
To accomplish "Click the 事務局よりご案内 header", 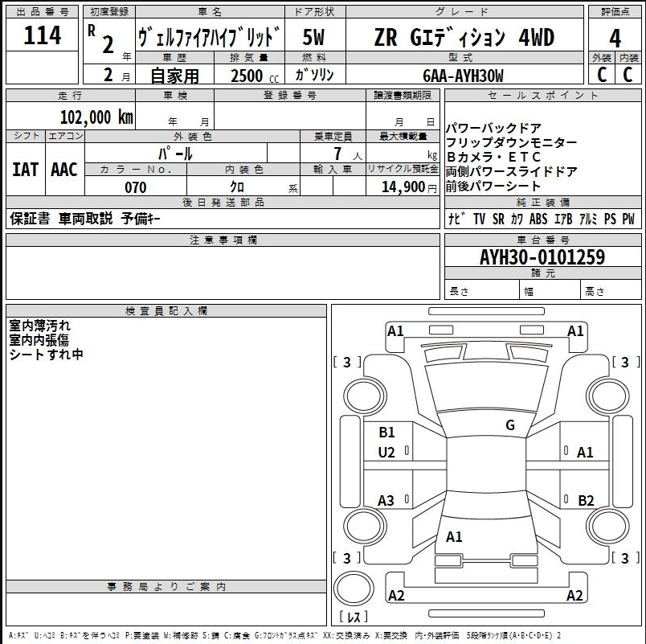I will [x=166, y=586].
